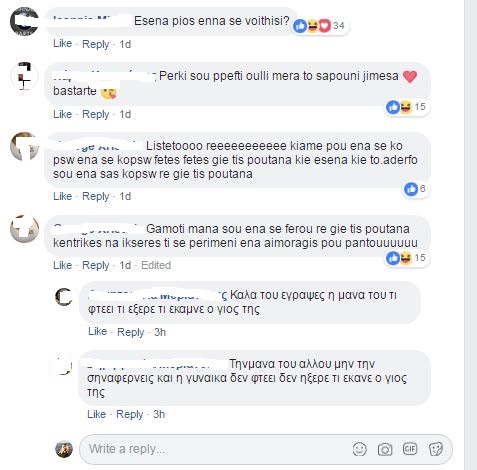
Task: Reply to the 'Listetoooo' comment
Action: point(96,196)
